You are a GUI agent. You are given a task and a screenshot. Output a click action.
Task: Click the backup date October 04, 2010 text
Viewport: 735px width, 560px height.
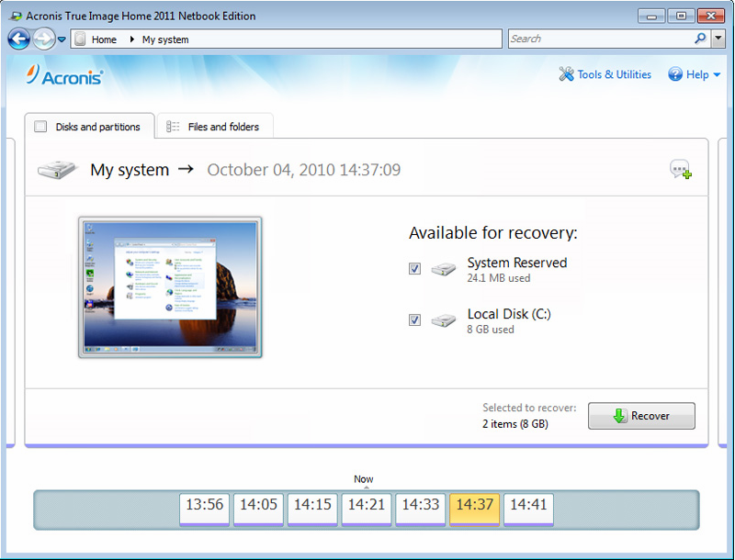click(x=304, y=170)
